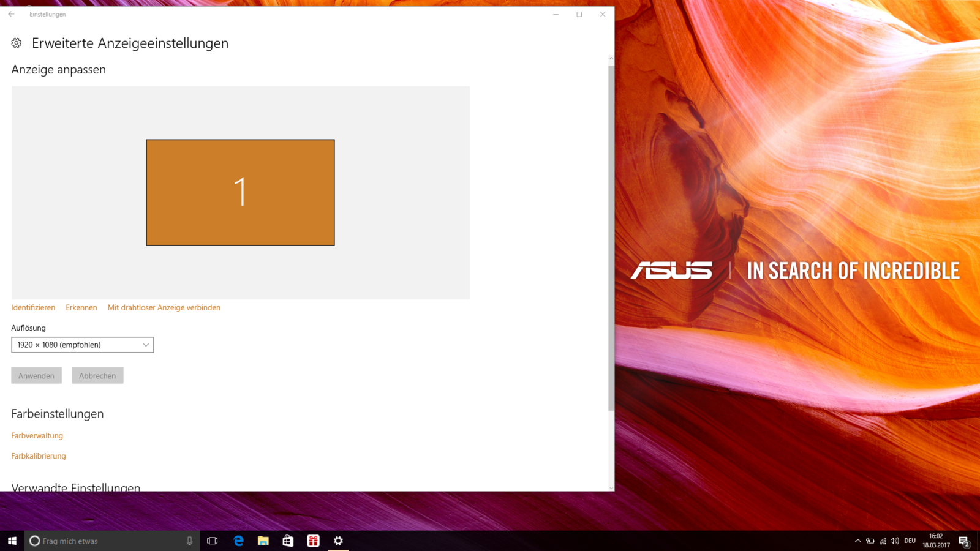Open the Wi-Fi network flyout

click(883, 541)
